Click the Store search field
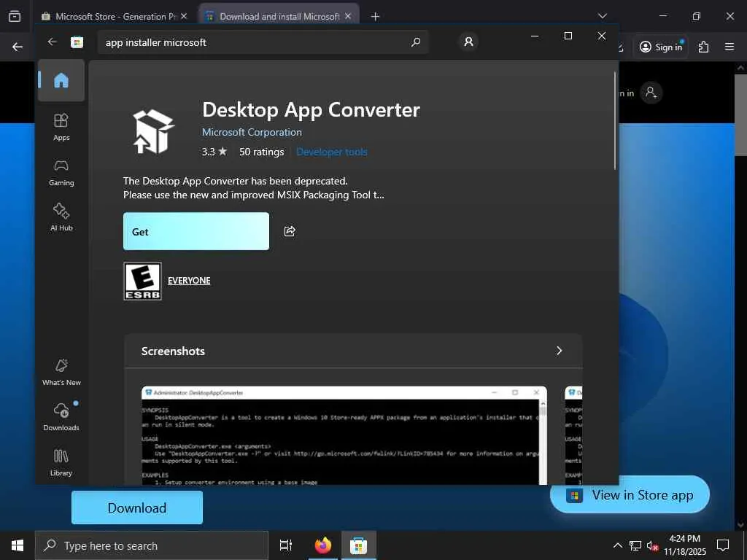This screenshot has height=560, width=747. (x=263, y=42)
